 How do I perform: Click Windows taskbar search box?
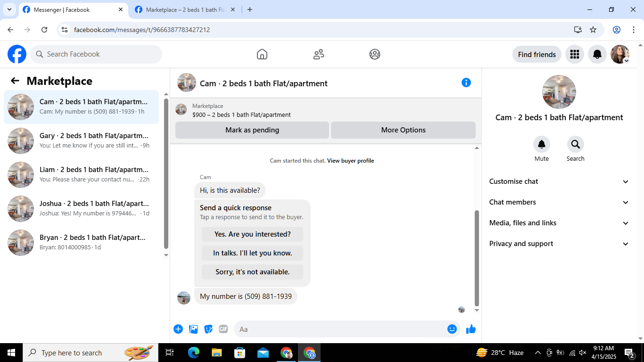[x=91, y=353]
